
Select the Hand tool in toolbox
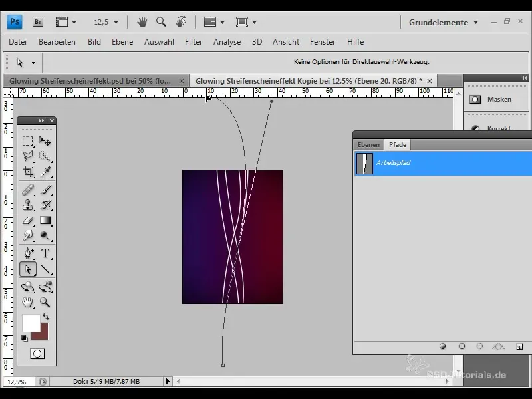27,302
